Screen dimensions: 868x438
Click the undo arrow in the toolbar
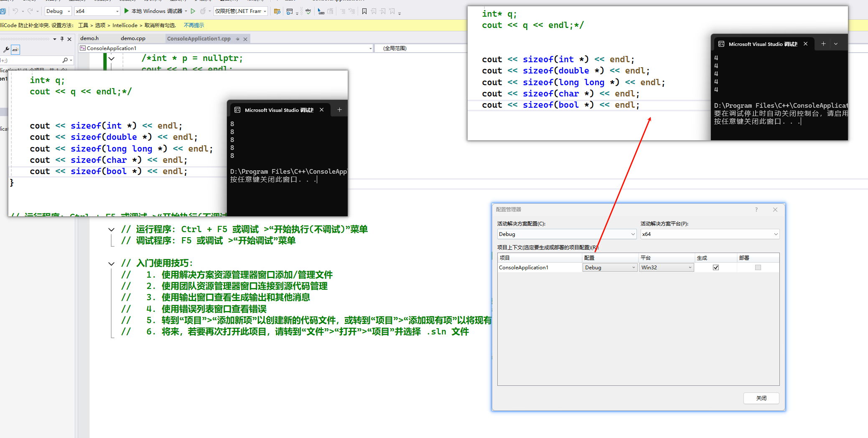tap(15, 11)
